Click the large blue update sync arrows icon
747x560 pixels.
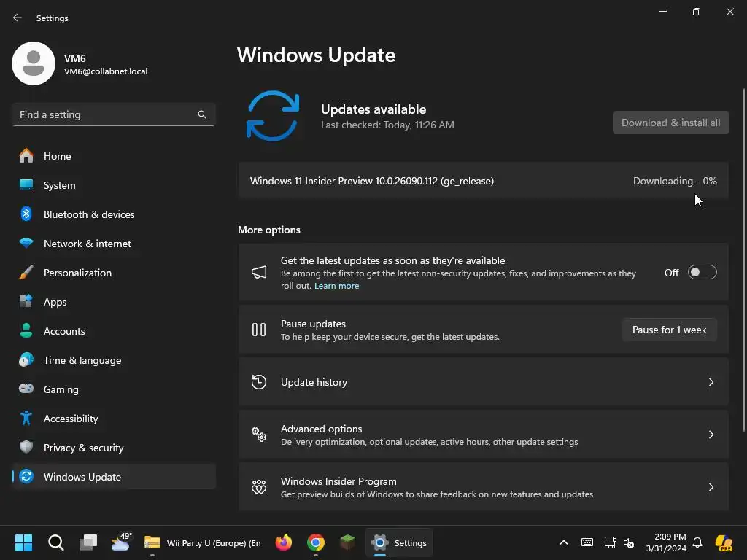(273, 116)
